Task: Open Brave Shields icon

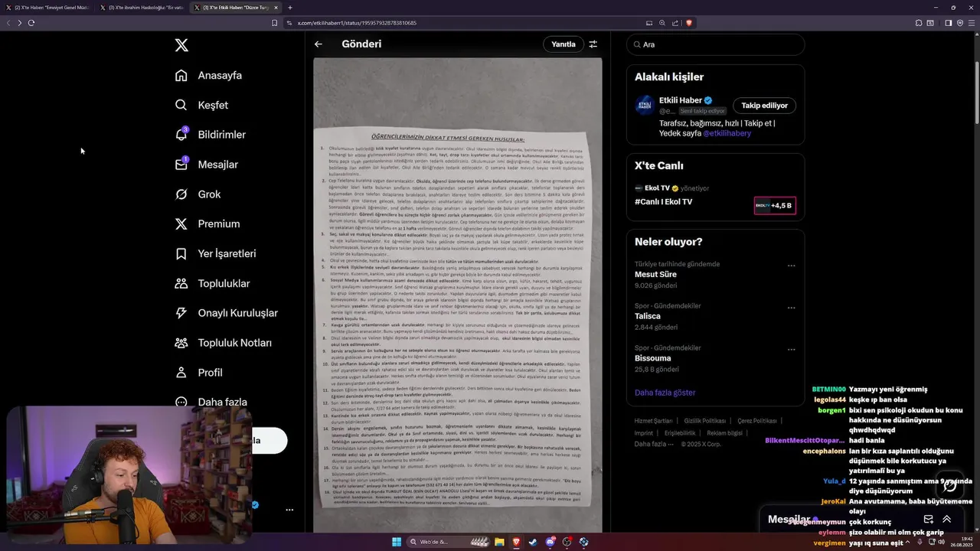Action: pos(689,23)
